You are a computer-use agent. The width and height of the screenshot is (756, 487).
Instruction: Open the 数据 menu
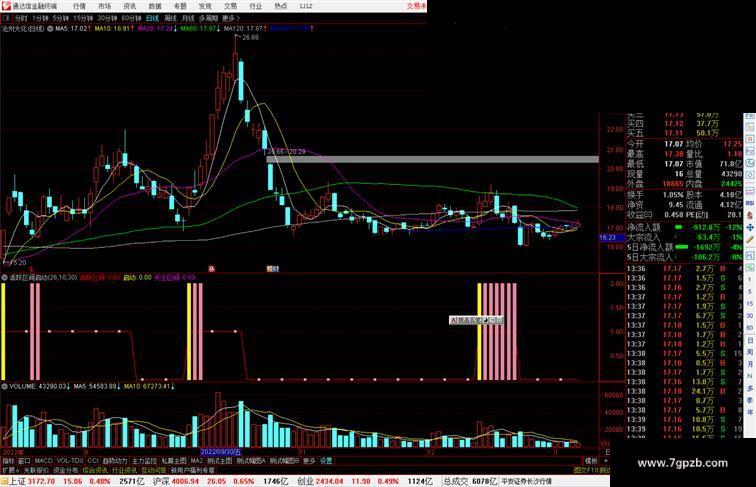pyautogui.click(x=155, y=6)
